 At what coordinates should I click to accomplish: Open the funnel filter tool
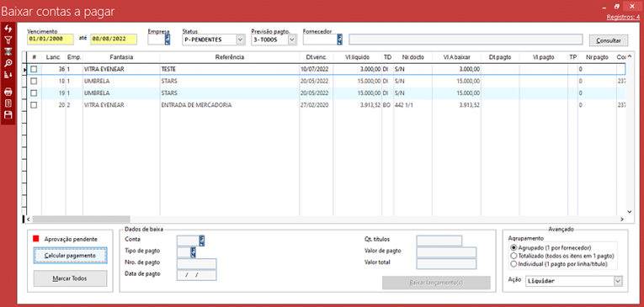pyautogui.click(x=8, y=40)
